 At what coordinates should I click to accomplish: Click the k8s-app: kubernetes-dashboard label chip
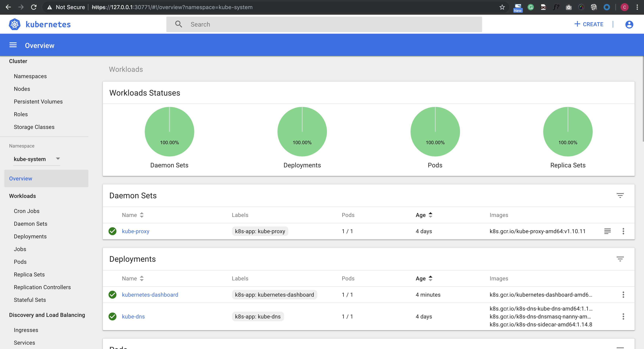coord(274,295)
